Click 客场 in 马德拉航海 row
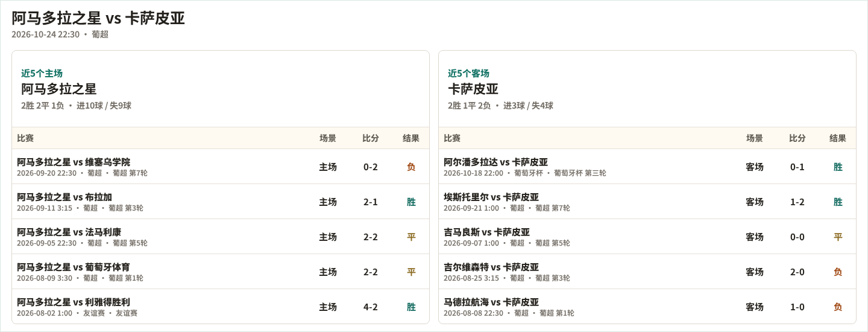This screenshot has height=332, width=868. tap(755, 307)
